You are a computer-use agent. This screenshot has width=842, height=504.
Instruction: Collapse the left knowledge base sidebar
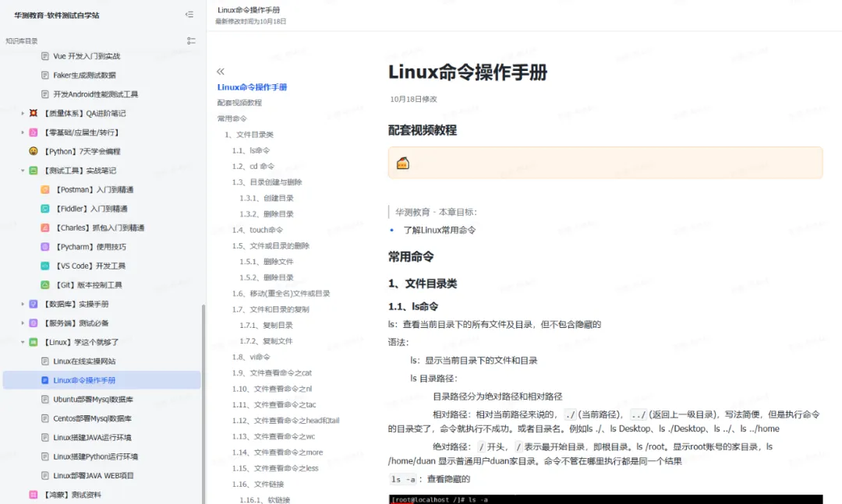(189, 15)
